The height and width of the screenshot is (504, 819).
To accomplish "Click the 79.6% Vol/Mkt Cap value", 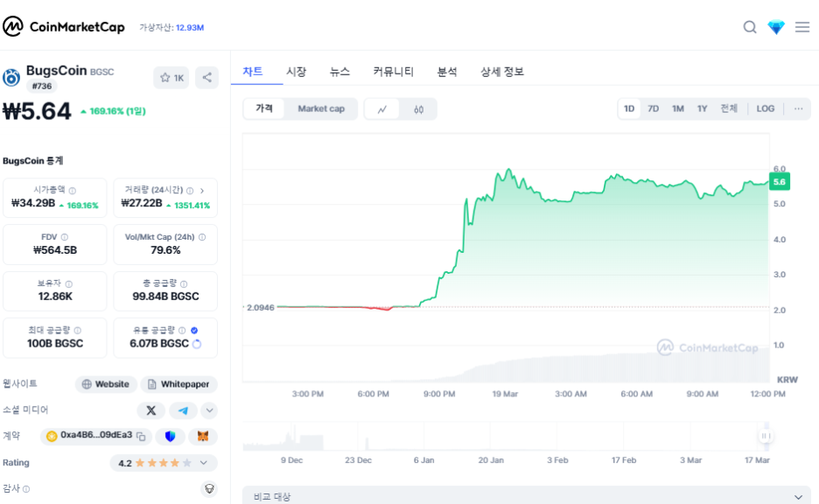I will pos(165,250).
